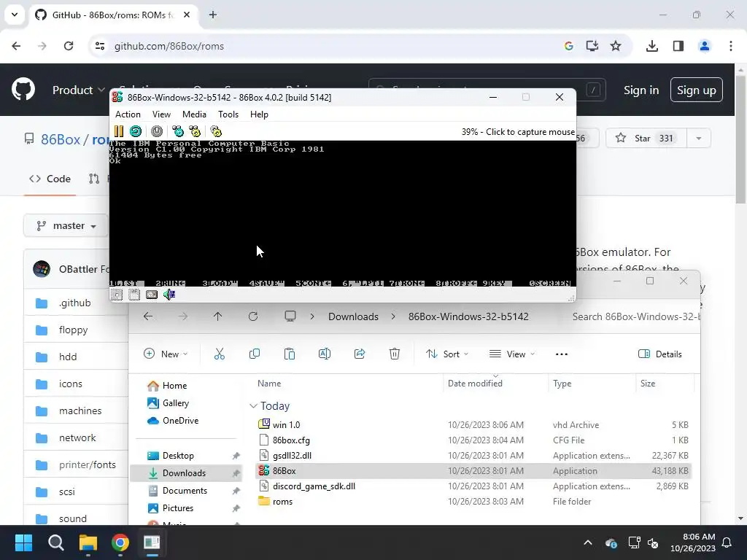Cut the selected file in File Explorer
This screenshot has height=560, width=747.
(219, 354)
